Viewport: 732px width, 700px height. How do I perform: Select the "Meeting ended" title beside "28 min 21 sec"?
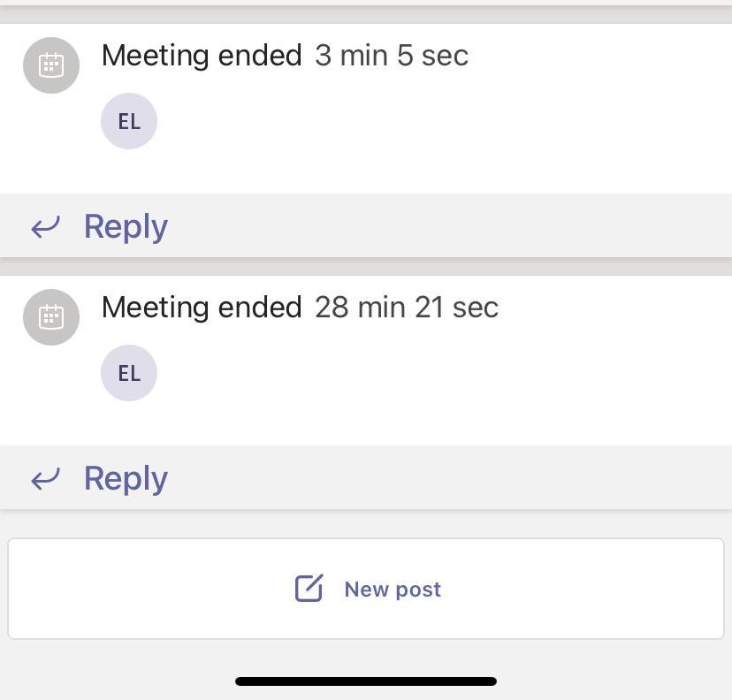coord(202,308)
